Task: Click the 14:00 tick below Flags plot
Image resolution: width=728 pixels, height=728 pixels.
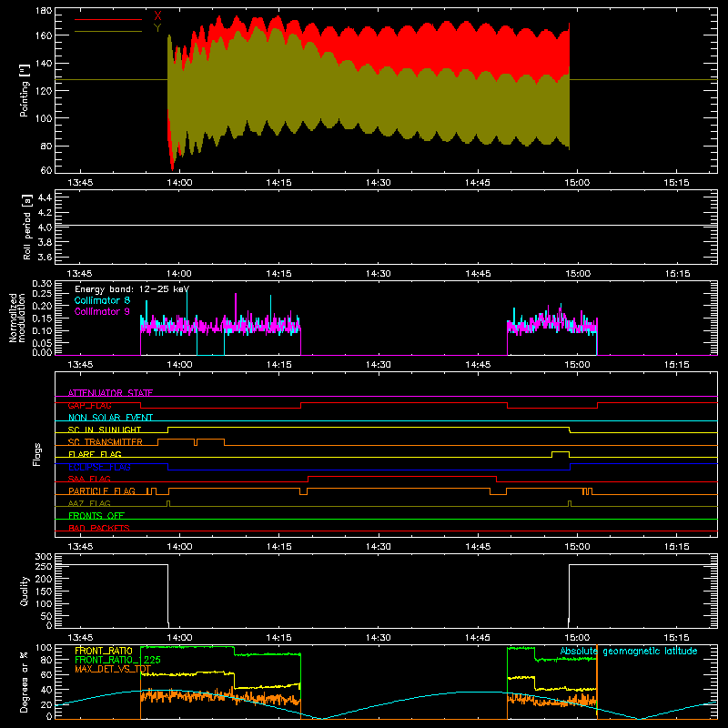Action: tap(179, 547)
